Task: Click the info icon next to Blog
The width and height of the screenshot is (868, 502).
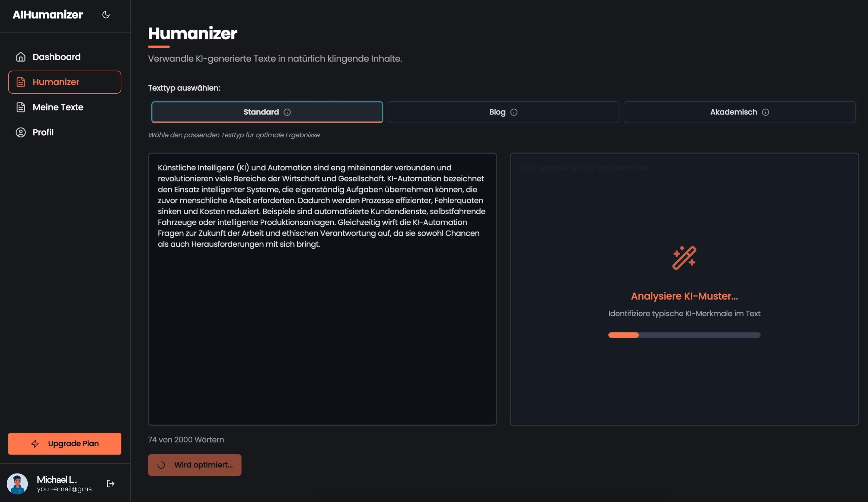Action: [513, 112]
